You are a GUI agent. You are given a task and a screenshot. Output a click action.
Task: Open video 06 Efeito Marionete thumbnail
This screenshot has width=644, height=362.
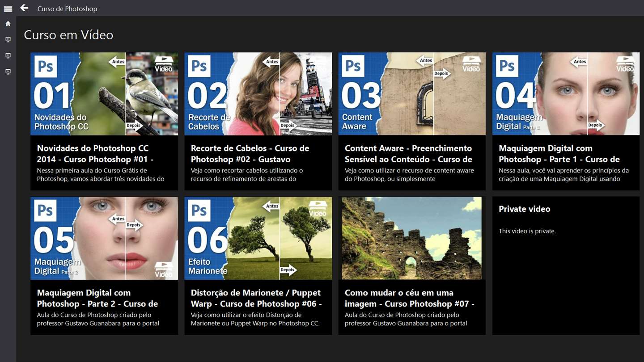(x=258, y=238)
